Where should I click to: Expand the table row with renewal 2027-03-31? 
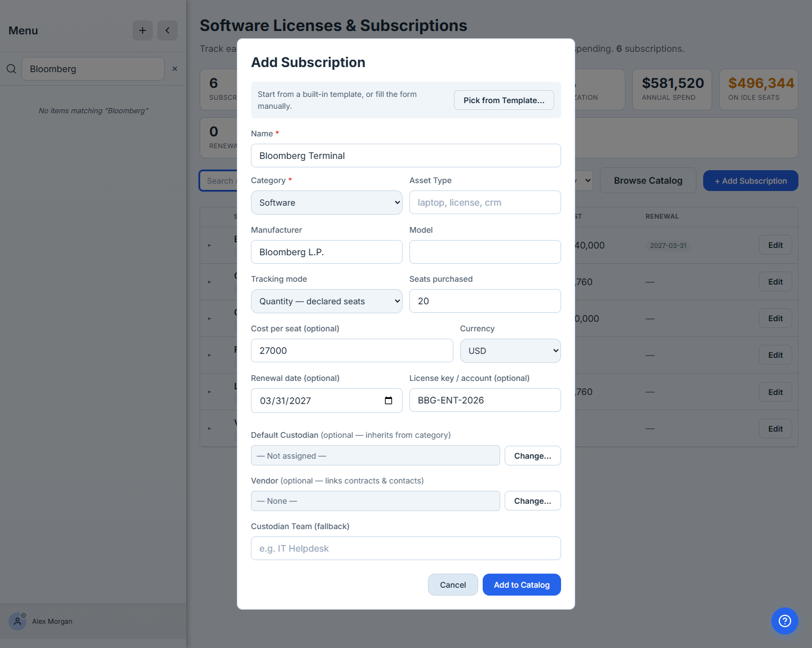(x=209, y=245)
